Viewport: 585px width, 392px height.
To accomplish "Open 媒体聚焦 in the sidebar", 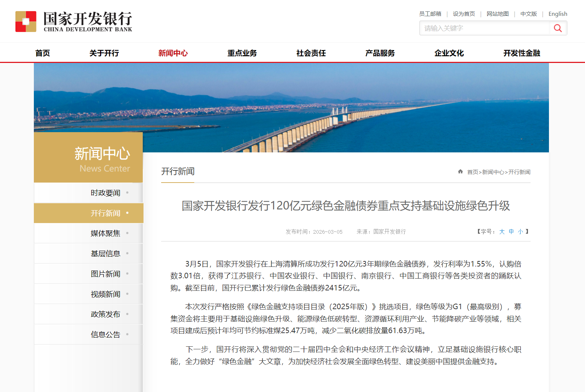I will pos(106,233).
